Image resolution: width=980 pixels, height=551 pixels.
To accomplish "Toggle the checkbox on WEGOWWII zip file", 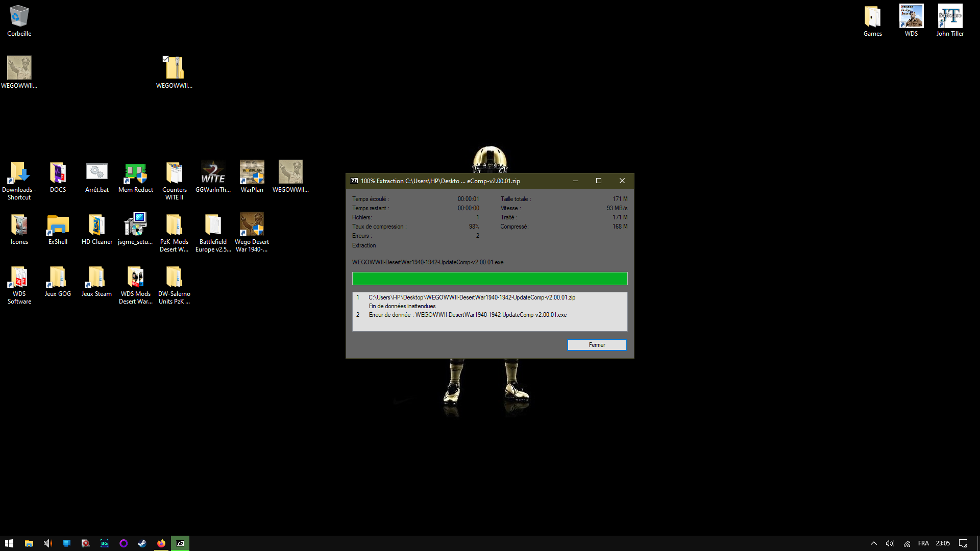I will pyautogui.click(x=165, y=59).
